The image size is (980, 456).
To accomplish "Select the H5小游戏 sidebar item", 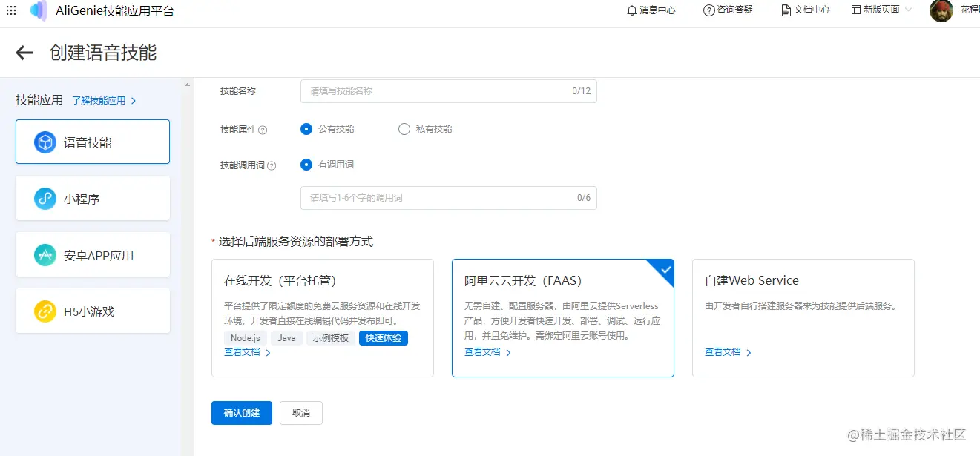I will (x=93, y=311).
